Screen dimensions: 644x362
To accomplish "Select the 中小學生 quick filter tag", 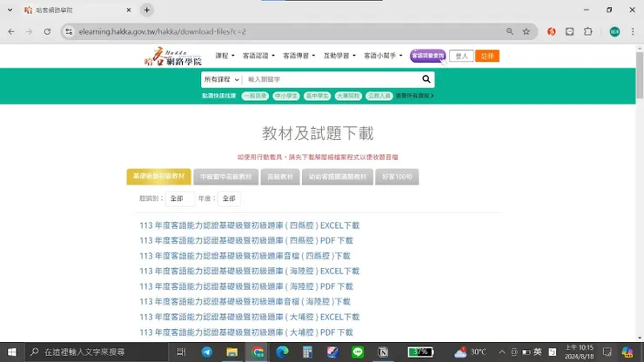I will point(286,96).
